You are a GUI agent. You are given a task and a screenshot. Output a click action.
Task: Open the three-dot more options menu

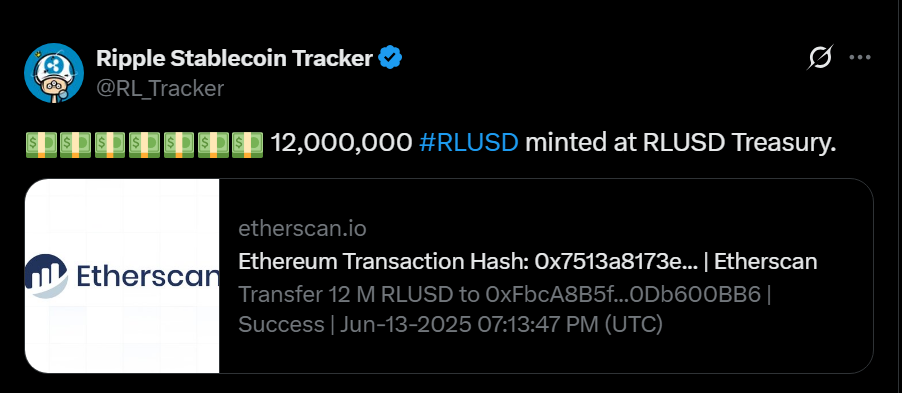click(860, 58)
